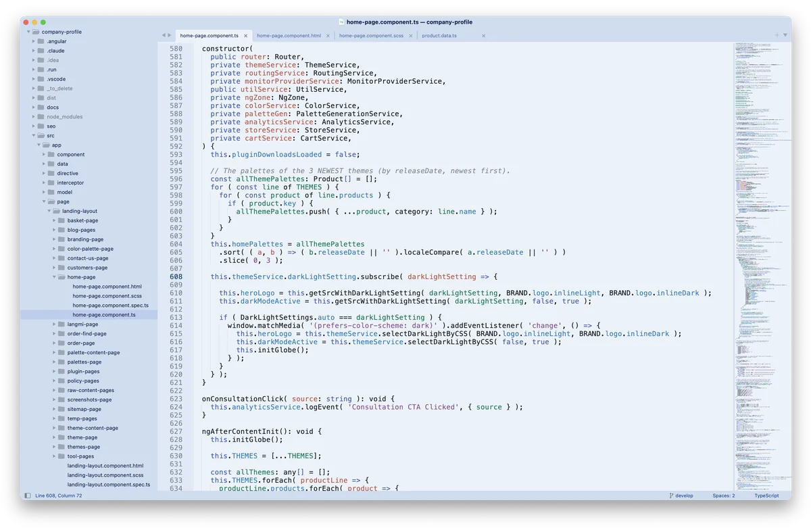This screenshot has height=532, width=811.
Task: Click the palettes-page folder icon
Action: pos(62,362)
